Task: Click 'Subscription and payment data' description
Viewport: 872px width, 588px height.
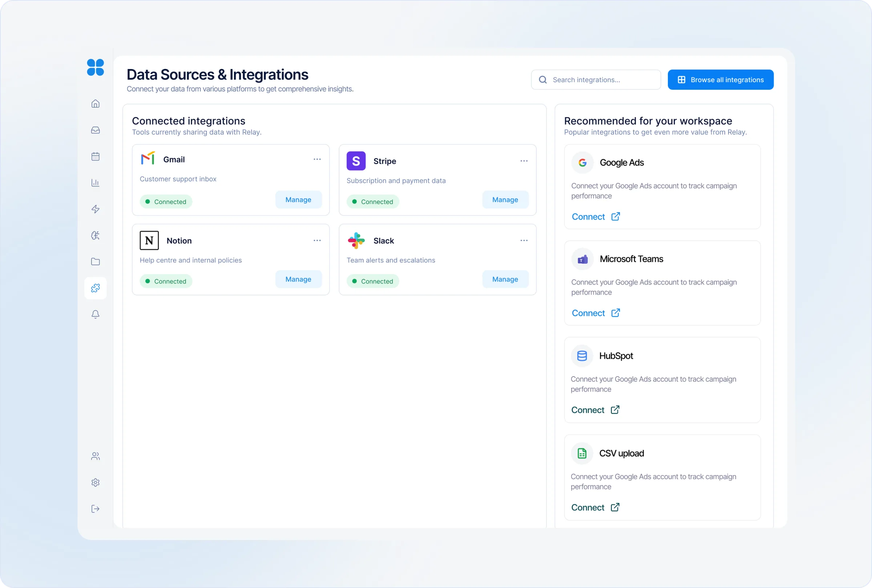Action: coord(396,181)
